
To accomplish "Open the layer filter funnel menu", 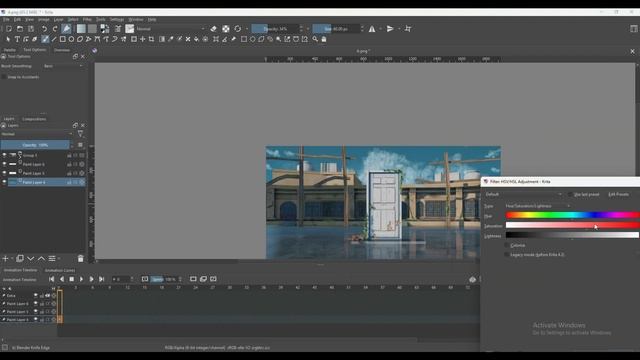I will tap(80, 133).
